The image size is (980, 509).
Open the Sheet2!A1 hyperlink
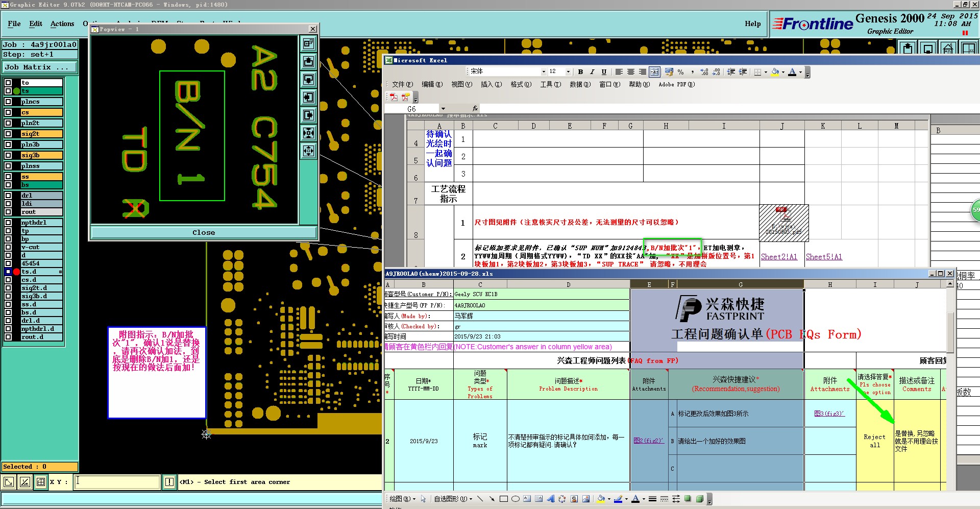pyautogui.click(x=779, y=257)
